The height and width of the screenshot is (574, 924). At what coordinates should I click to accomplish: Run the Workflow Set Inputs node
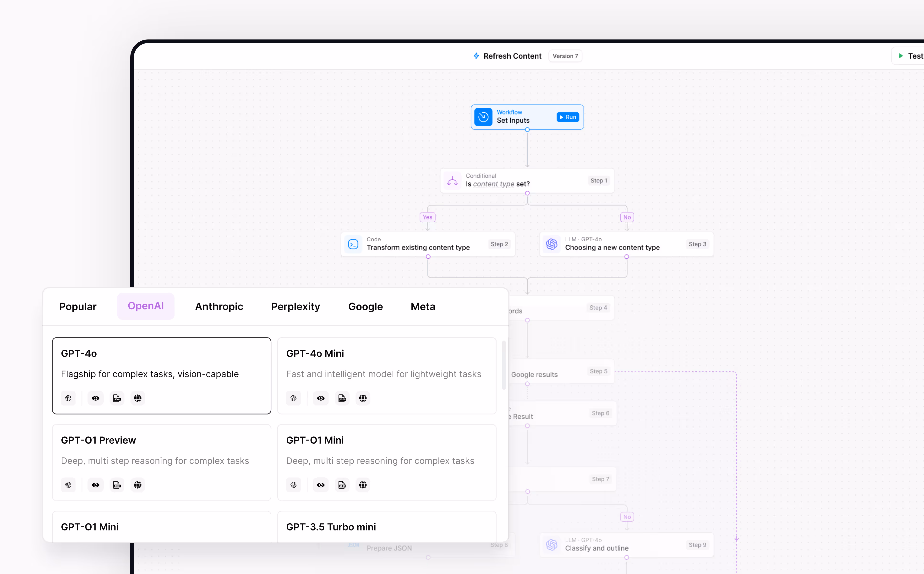tap(568, 117)
